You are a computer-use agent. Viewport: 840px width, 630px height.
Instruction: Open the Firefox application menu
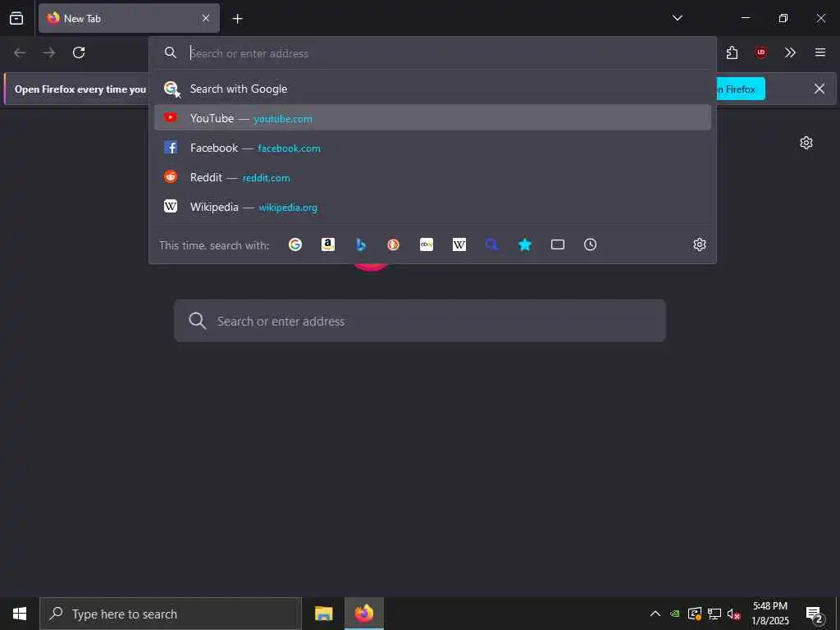819,52
